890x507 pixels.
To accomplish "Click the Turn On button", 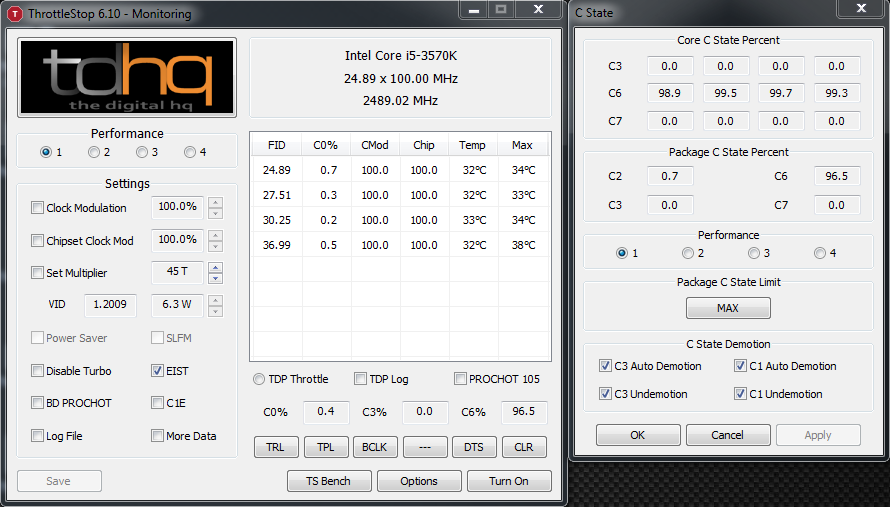I will (x=509, y=481).
